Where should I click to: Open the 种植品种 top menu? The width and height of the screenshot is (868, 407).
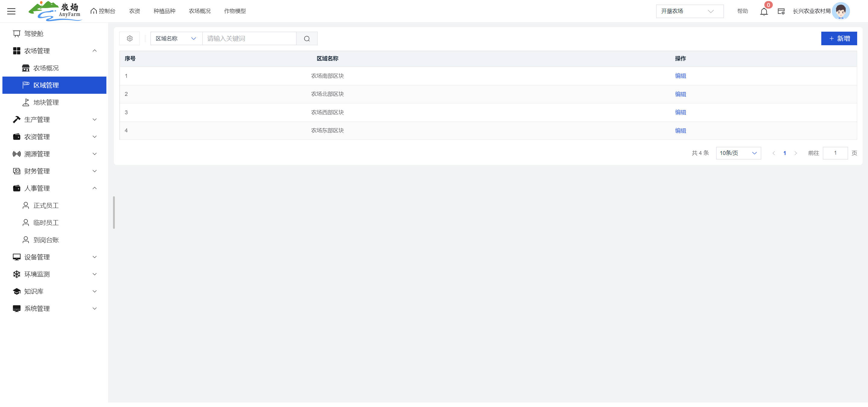164,11
